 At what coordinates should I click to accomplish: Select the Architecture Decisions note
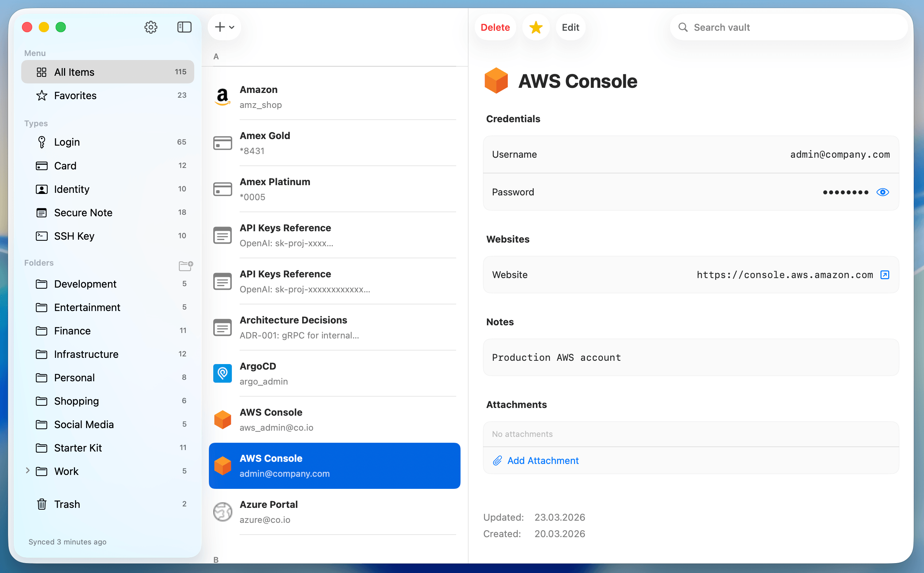[x=334, y=327]
